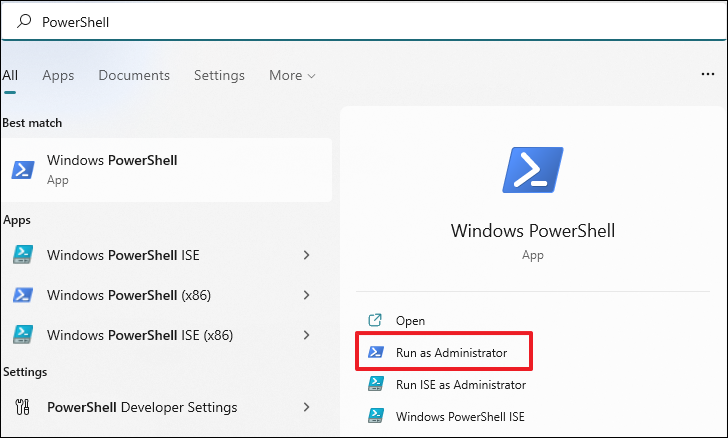Open the three-dot options menu
This screenshot has height=438, width=728.
(x=708, y=74)
